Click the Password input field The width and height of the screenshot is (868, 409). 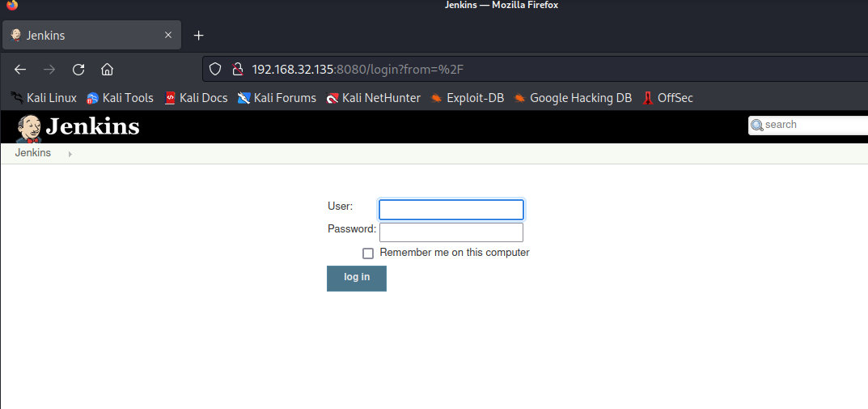point(451,232)
